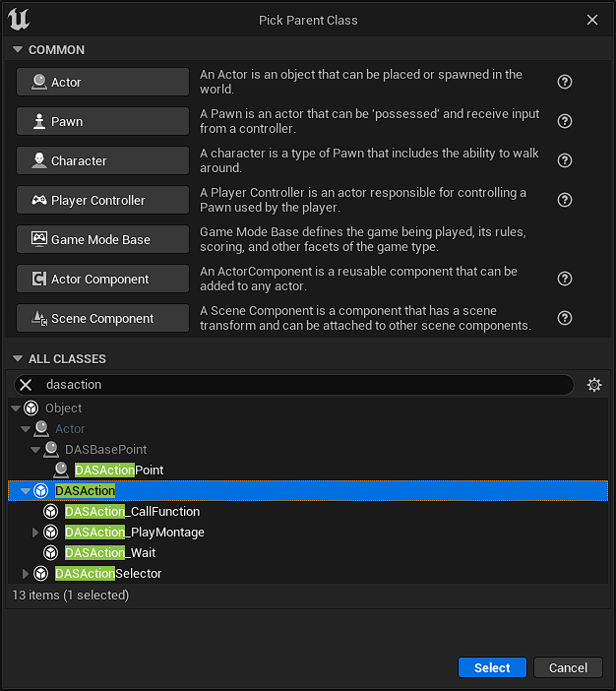
Task: Click the help icon beside Actor description
Action: [565, 82]
